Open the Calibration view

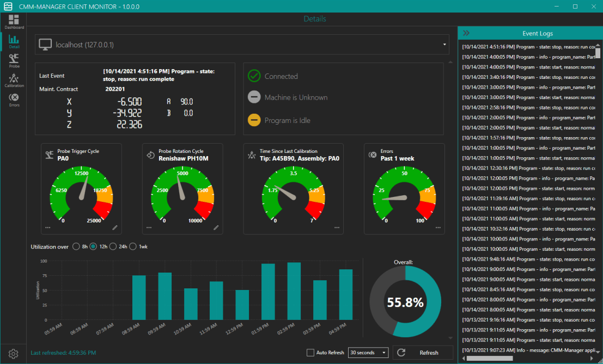click(x=14, y=79)
